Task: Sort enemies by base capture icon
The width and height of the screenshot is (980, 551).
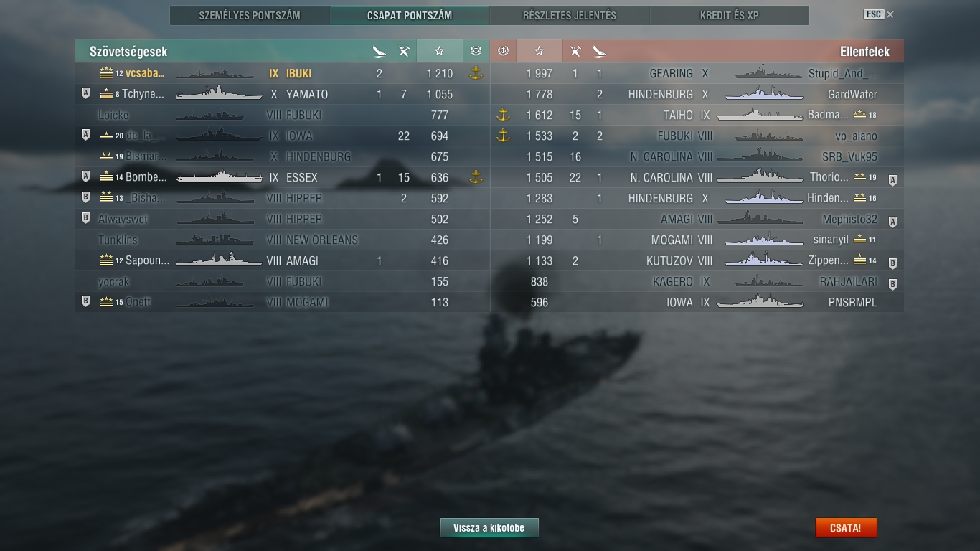Action: [x=503, y=51]
